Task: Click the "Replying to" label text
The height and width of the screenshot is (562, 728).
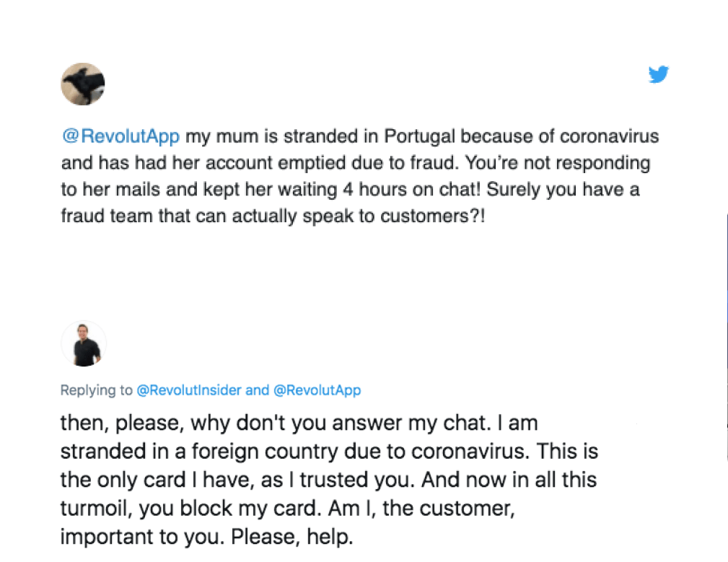Action: point(97,390)
